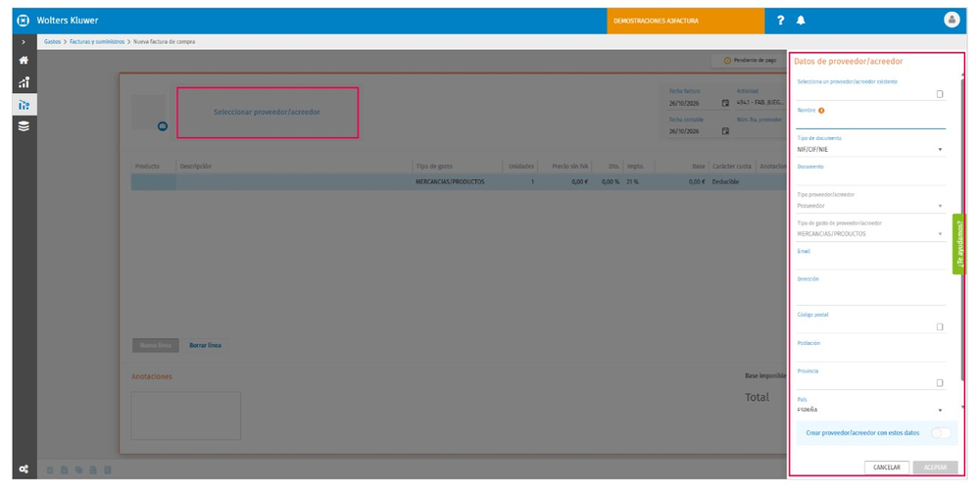Screen dimensions: 980x493
Task: Open the expenses sidebar icon
Action: tap(24, 104)
